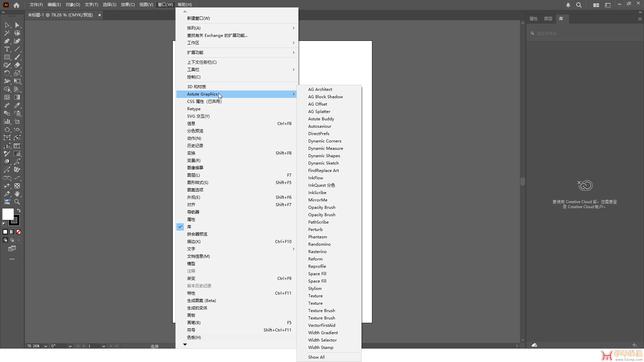Screen dimensions: 644x362
Task: Close the 未标题-1 document tab
Action: [x=100, y=15]
